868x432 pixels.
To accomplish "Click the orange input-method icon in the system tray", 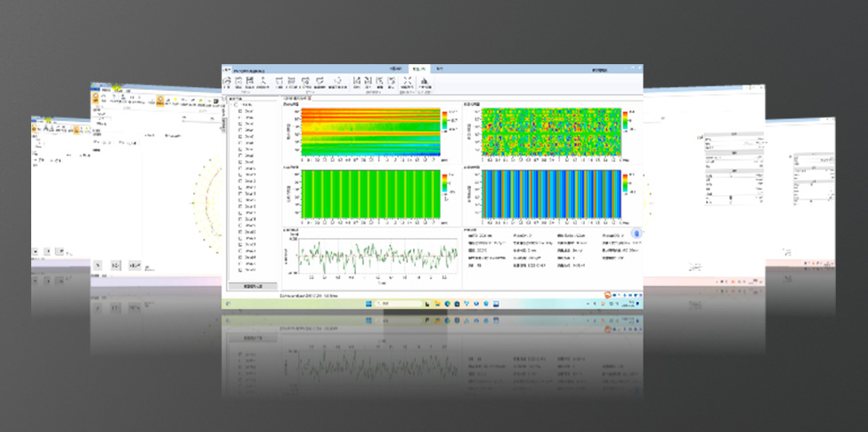I will click(607, 296).
